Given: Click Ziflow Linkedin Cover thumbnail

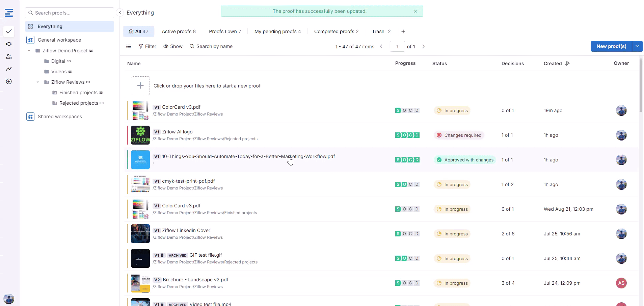Looking at the screenshot, I should pos(140,234).
